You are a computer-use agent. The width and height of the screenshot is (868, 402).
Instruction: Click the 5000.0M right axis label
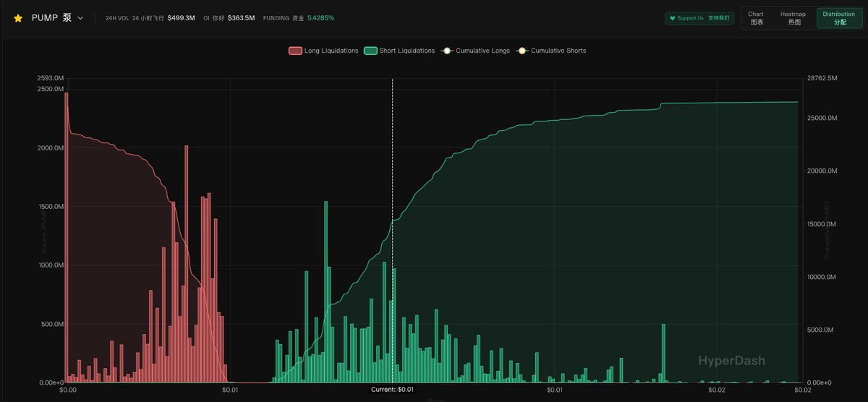click(x=821, y=330)
